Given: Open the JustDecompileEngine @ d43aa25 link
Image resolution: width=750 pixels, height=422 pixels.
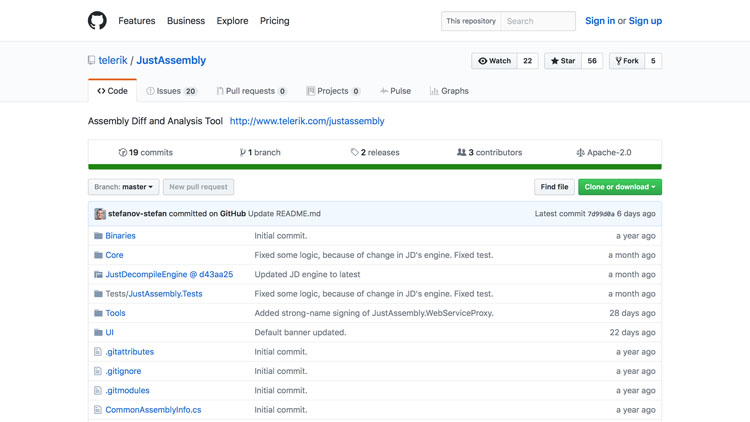Looking at the screenshot, I should click(169, 274).
